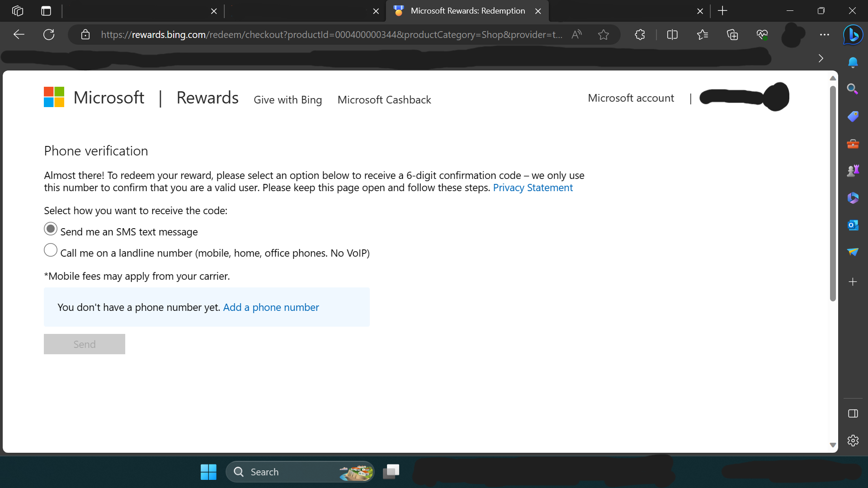868x488 pixels.
Task: Add this page to favorites star
Action: coord(603,35)
